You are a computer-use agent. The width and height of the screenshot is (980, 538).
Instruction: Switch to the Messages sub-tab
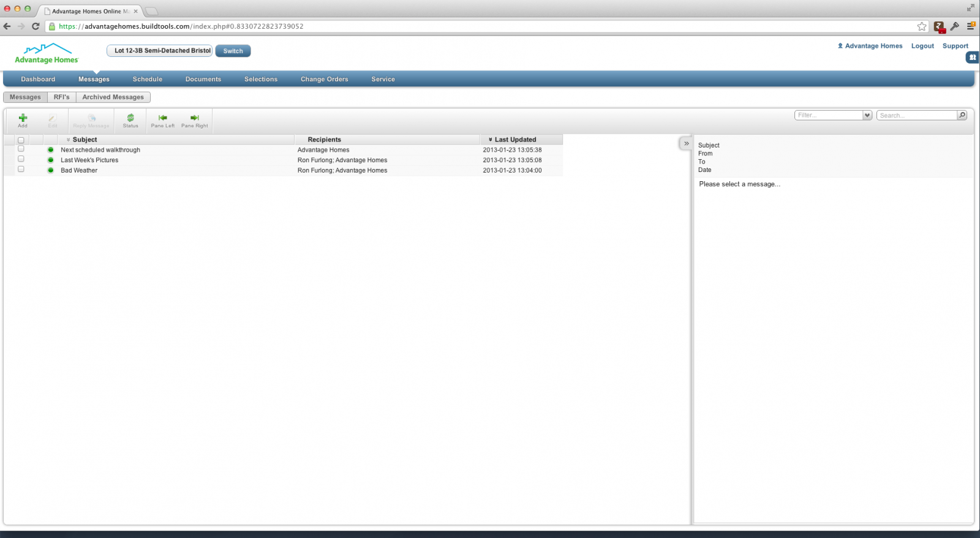pos(25,97)
